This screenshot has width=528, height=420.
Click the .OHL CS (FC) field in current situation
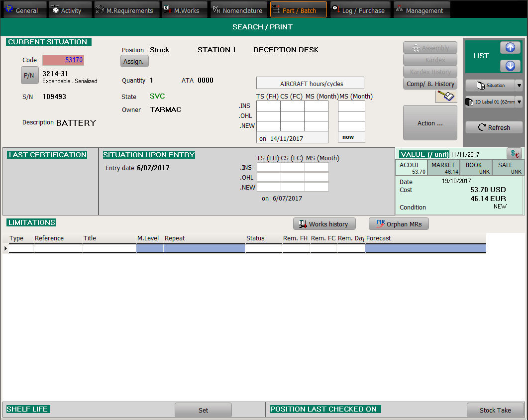click(x=292, y=116)
